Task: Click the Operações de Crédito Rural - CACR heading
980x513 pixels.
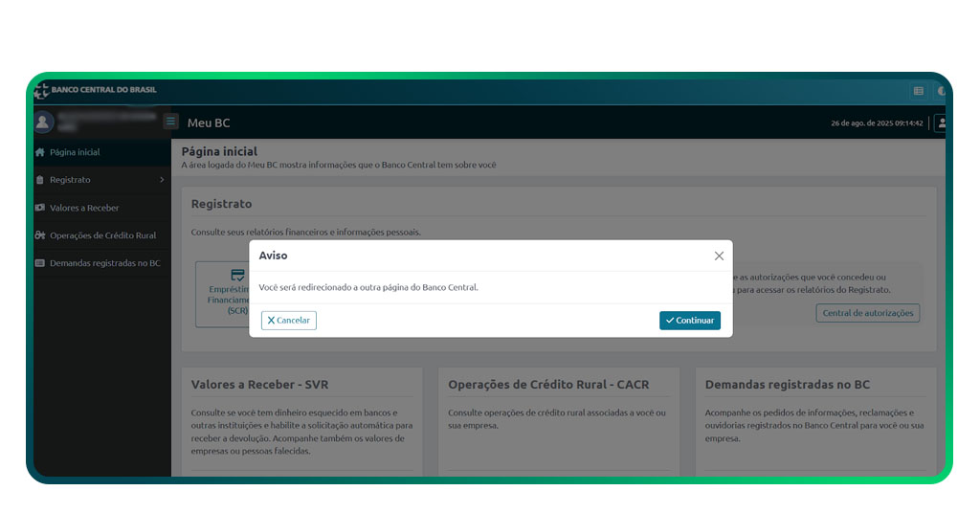Action: [548, 385]
